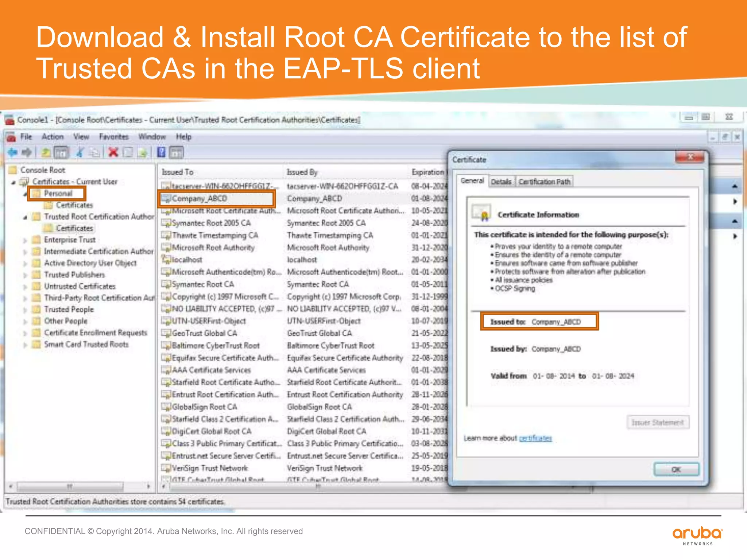Click the certificate icon beside Symantec Root 2005 CA

tap(166, 223)
